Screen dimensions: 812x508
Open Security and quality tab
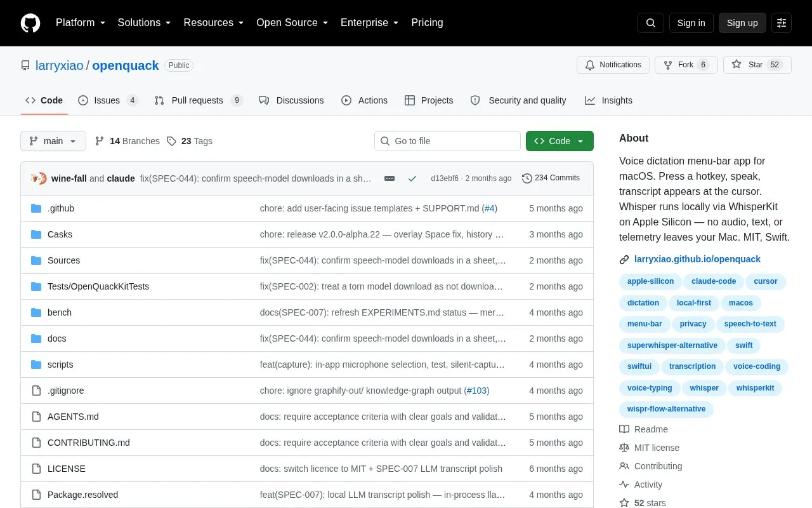point(518,100)
